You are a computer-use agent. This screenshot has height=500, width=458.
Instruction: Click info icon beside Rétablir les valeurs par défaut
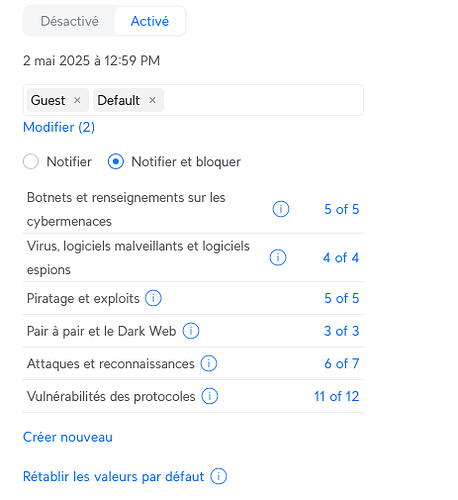[218, 476]
